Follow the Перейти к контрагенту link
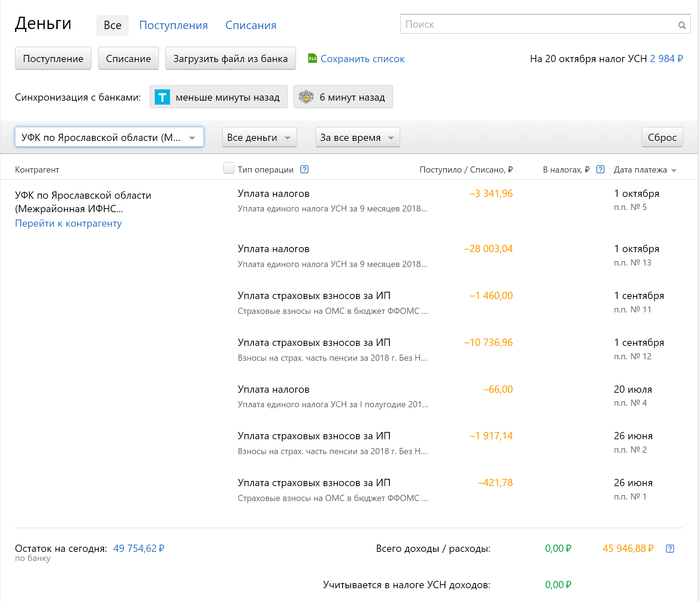Image resolution: width=700 pixels, height=602 pixels. (x=68, y=223)
